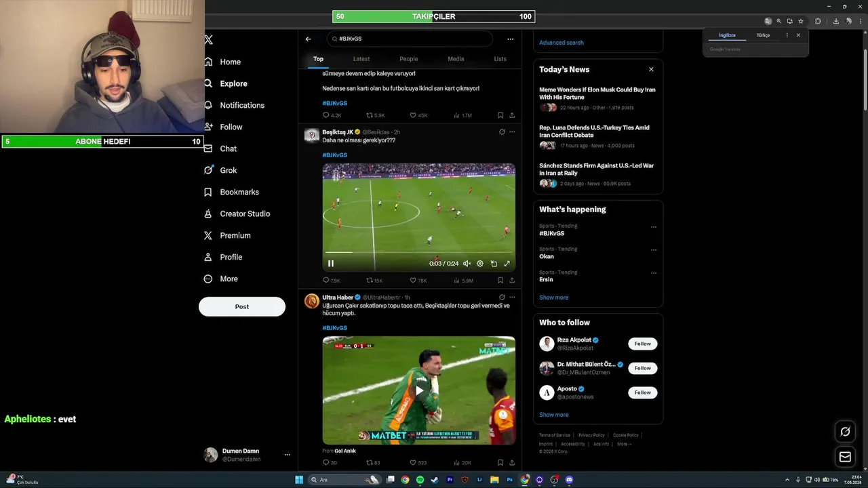Like the Beşiktaş JK post

[418, 280]
